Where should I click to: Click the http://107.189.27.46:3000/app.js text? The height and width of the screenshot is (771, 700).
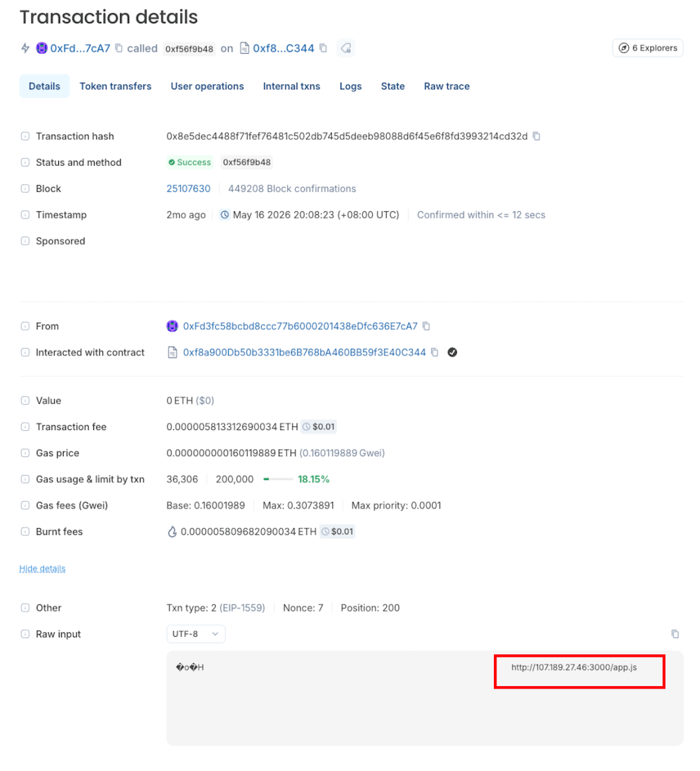point(574,667)
